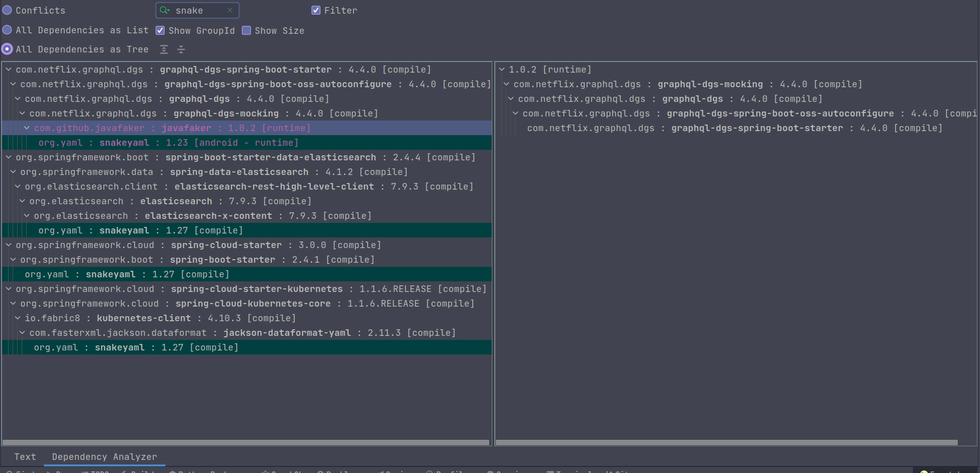Collapse the elasticsearch-rest-high-level-client node
Viewport: 980px width, 473px height.
[x=17, y=186]
